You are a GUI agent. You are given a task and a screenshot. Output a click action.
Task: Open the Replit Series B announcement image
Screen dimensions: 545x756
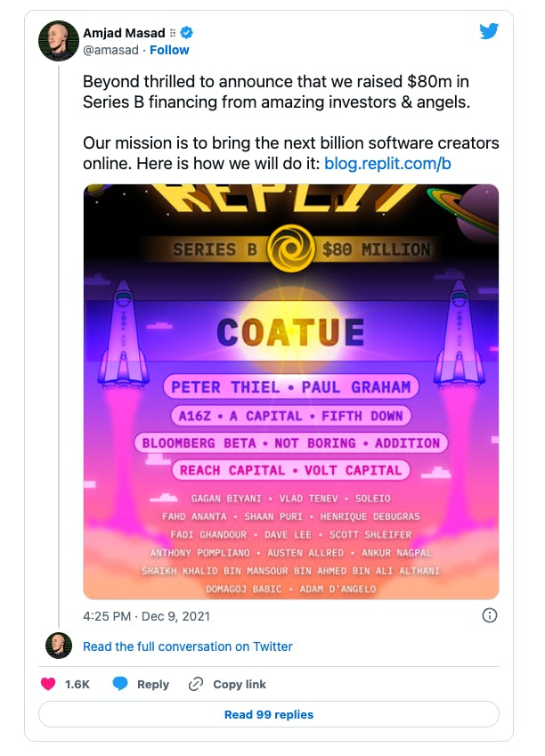click(x=291, y=391)
